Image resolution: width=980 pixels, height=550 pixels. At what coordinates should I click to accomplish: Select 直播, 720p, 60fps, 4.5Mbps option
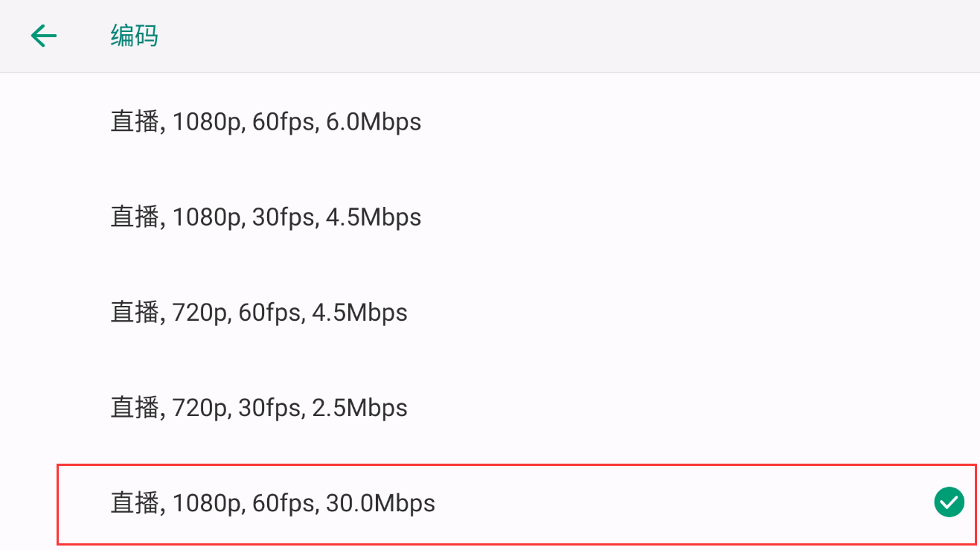click(x=490, y=313)
